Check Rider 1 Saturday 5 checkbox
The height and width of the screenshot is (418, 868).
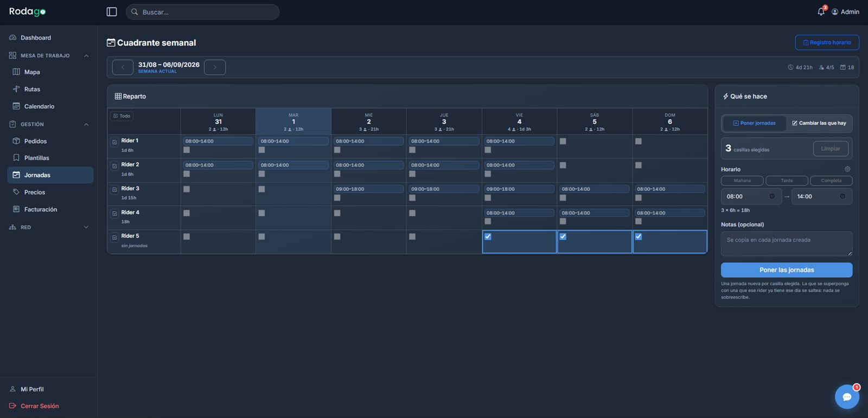(x=563, y=141)
